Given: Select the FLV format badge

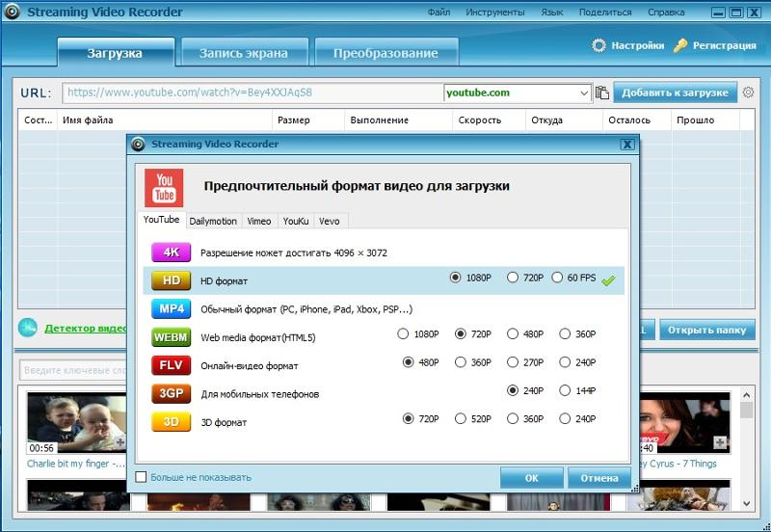Looking at the screenshot, I should click(171, 365).
